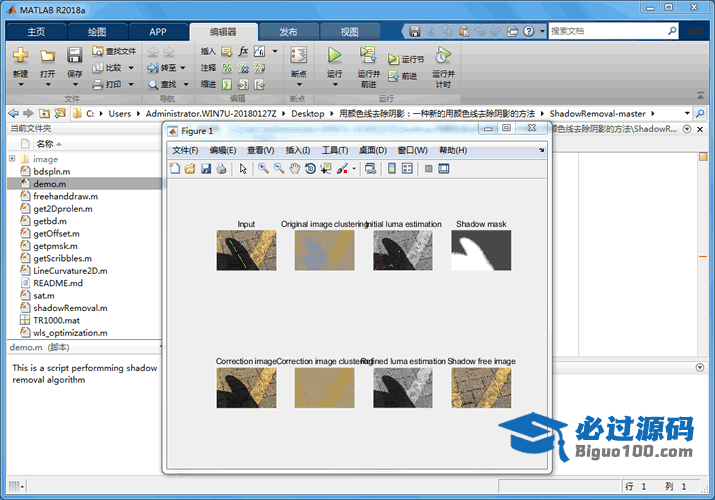715x500 pixels.
Task: Expand the image folder tree node
Action: (12, 159)
